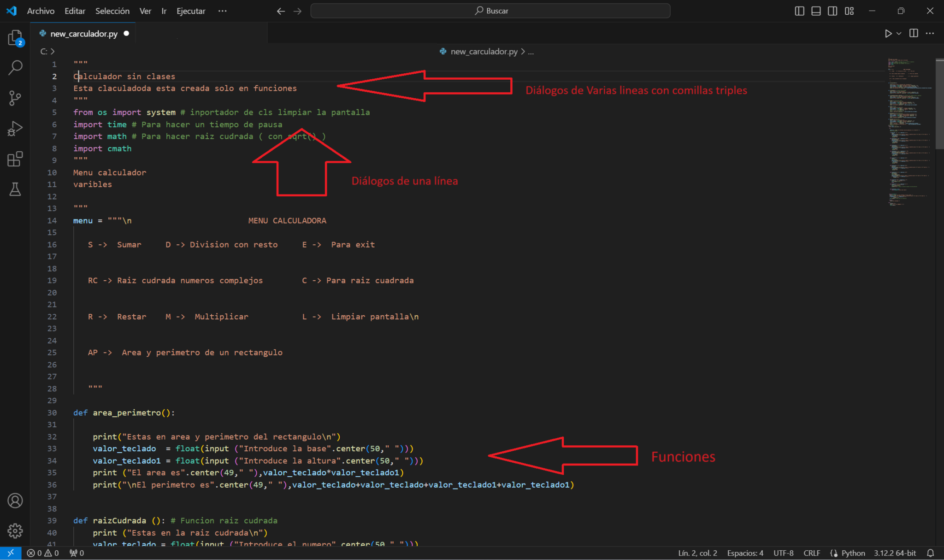944x560 pixels.
Task: Open the overflow menu next to Ejecutar
Action: (x=223, y=11)
